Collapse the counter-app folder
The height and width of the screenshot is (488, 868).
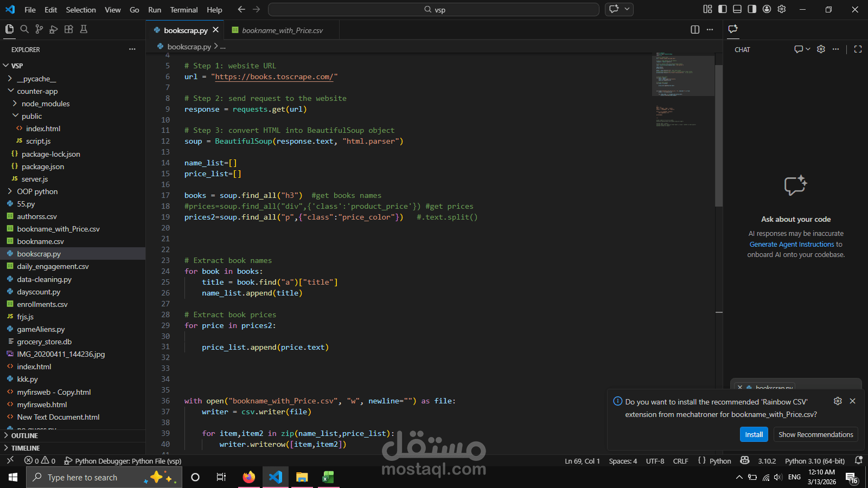[37, 91]
